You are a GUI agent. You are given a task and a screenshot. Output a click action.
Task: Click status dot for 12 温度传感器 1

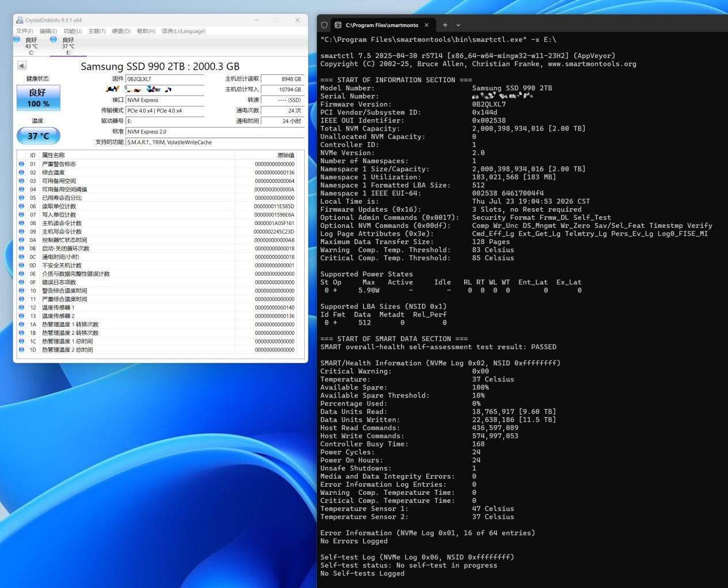22,307
